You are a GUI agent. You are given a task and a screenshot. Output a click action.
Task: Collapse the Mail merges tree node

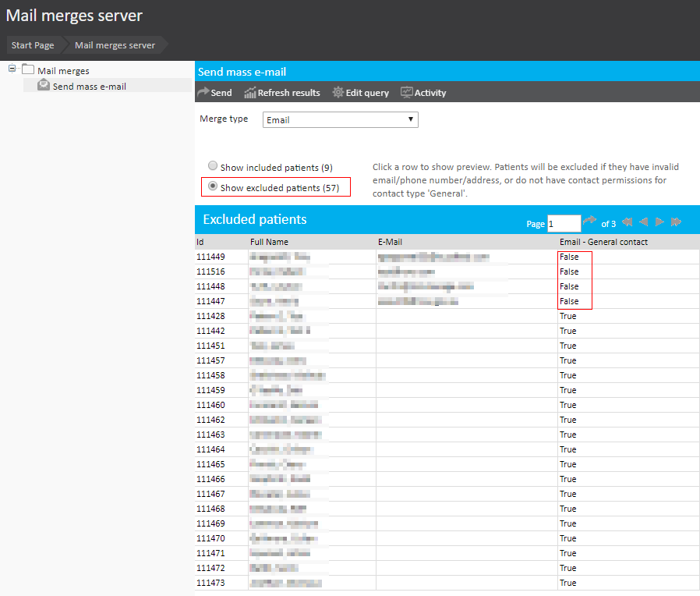12,69
